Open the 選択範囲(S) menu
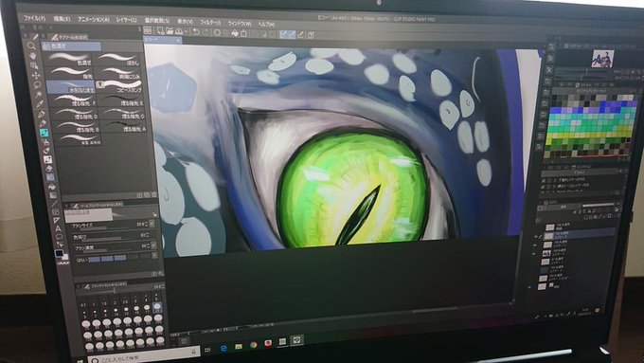 tap(156, 20)
